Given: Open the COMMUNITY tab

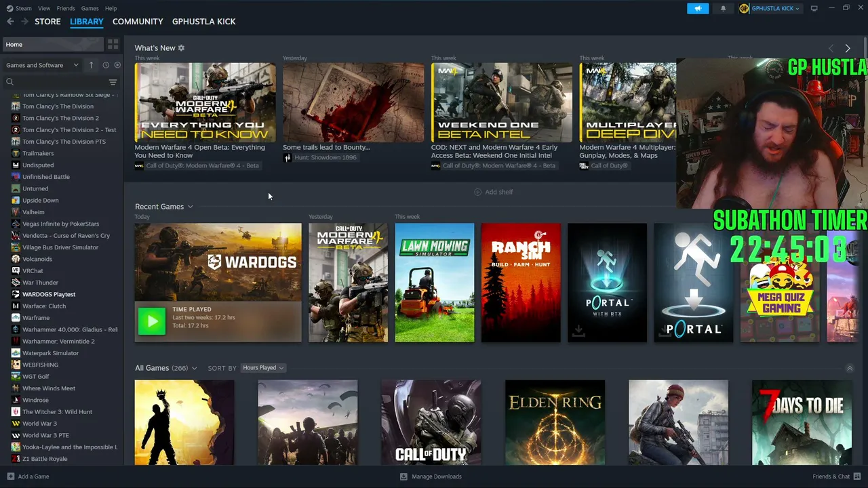Looking at the screenshot, I should [138, 22].
